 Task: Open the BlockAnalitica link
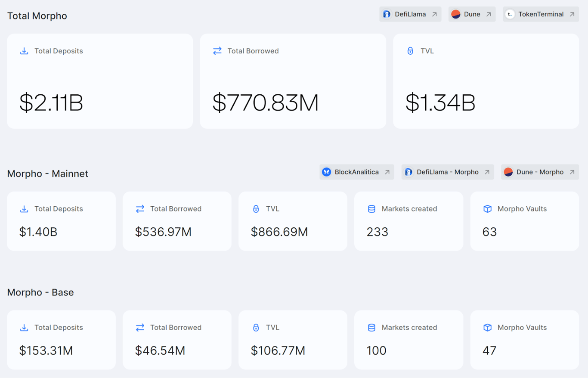point(356,172)
